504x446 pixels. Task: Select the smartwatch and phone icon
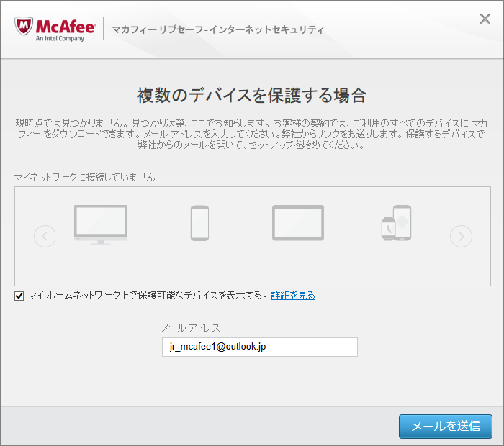tap(396, 223)
